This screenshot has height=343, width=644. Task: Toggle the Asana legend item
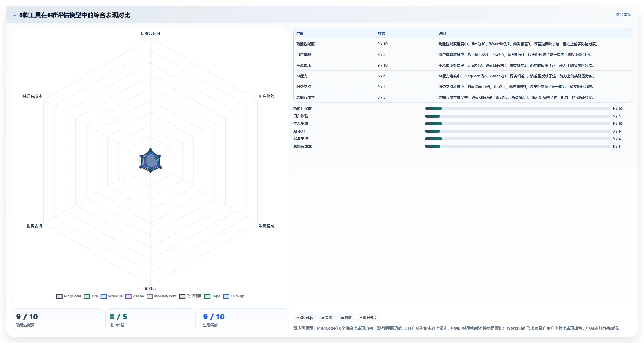coord(135,296)
